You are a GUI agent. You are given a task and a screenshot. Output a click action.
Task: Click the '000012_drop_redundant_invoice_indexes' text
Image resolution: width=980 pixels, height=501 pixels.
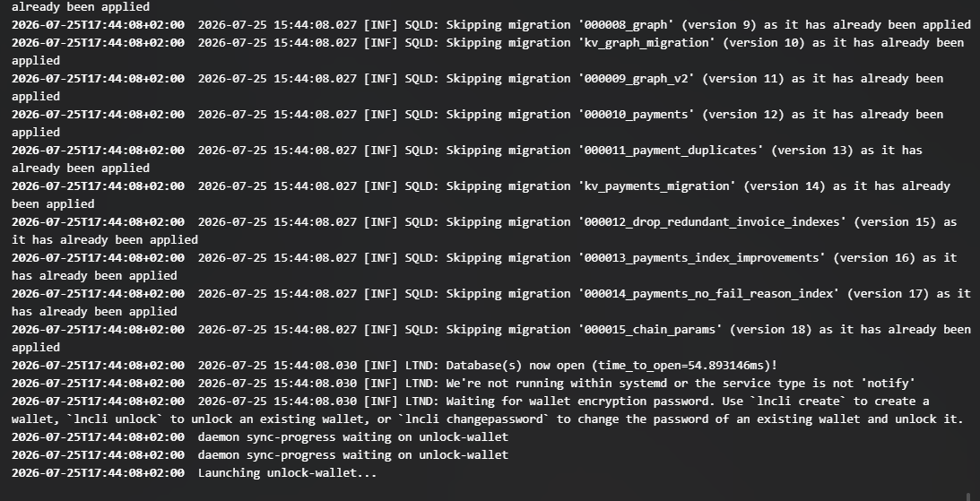pyautogui.click(x=712, y=221)
